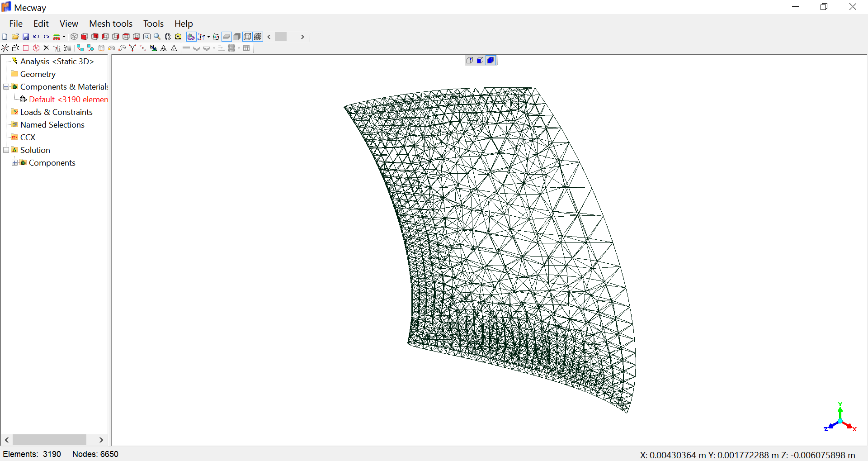Click the merge nearby nodes icon
Screen dimensions: 868x461
pyautogui.click(x=132, y=48)
